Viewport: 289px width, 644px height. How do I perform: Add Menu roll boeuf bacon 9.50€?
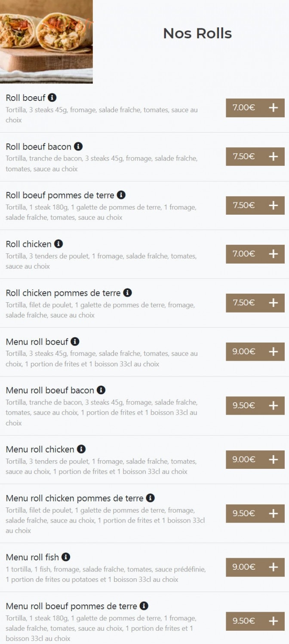coord(255,406)
